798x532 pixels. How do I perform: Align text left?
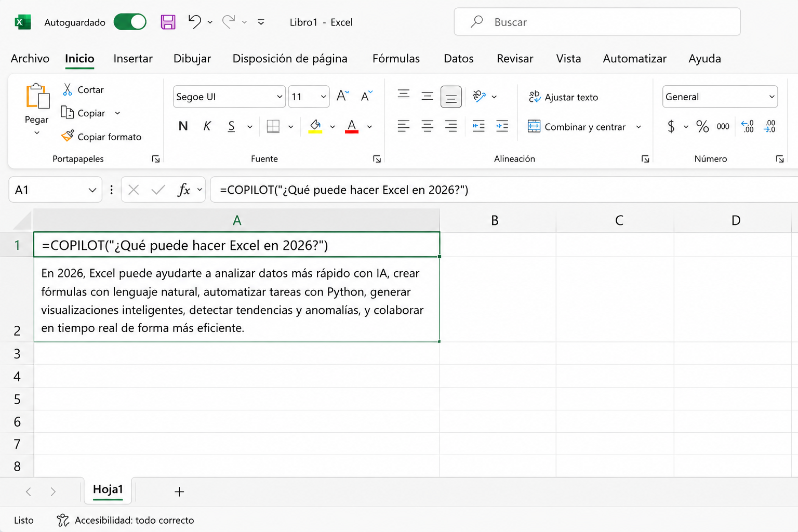pyautogui.click(x=404, y=126)
